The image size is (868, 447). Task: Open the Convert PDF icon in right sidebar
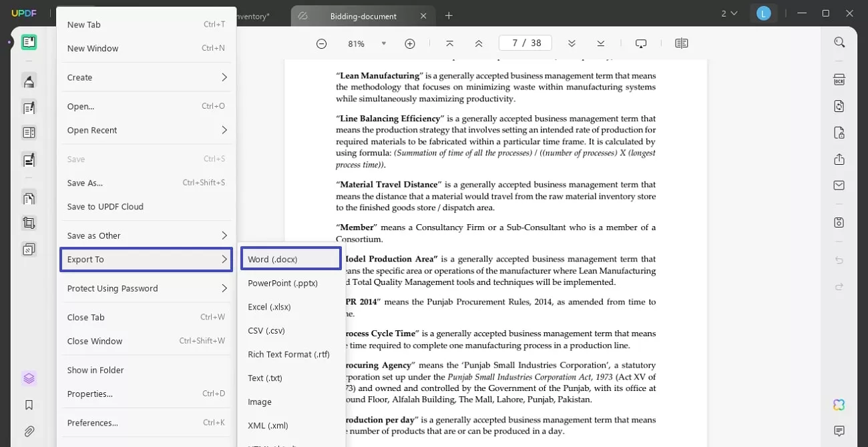pos(839,106)
